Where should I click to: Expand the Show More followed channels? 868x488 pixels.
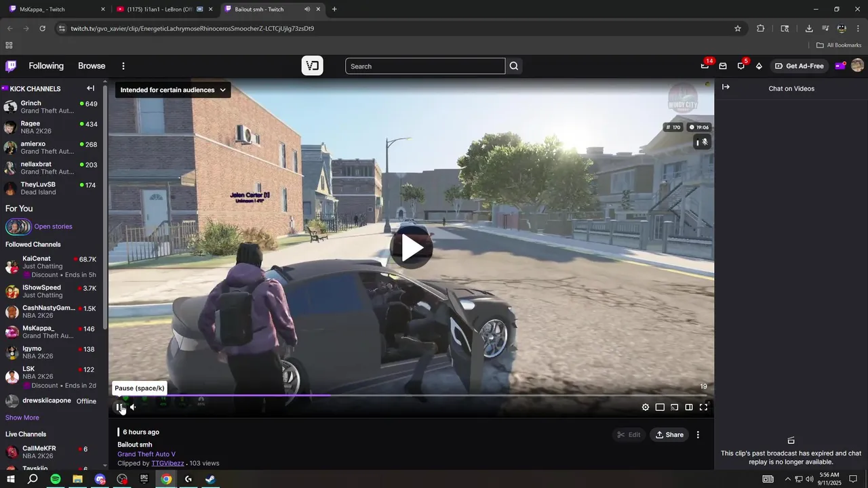tap(22, 418)
